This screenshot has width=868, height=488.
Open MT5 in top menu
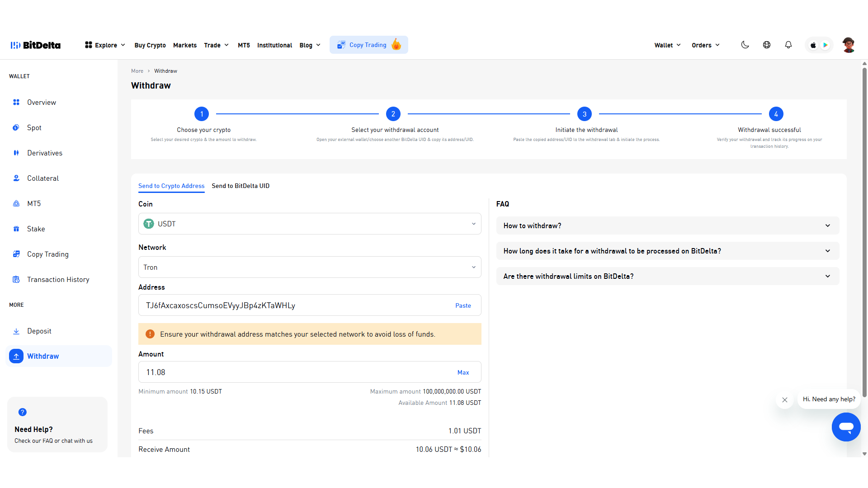244,45
